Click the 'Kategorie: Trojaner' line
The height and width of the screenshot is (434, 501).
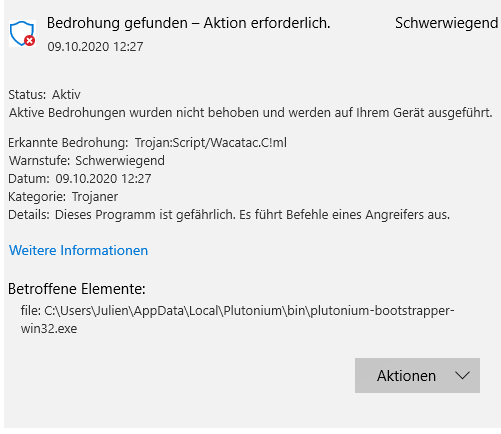pos(63,197)
